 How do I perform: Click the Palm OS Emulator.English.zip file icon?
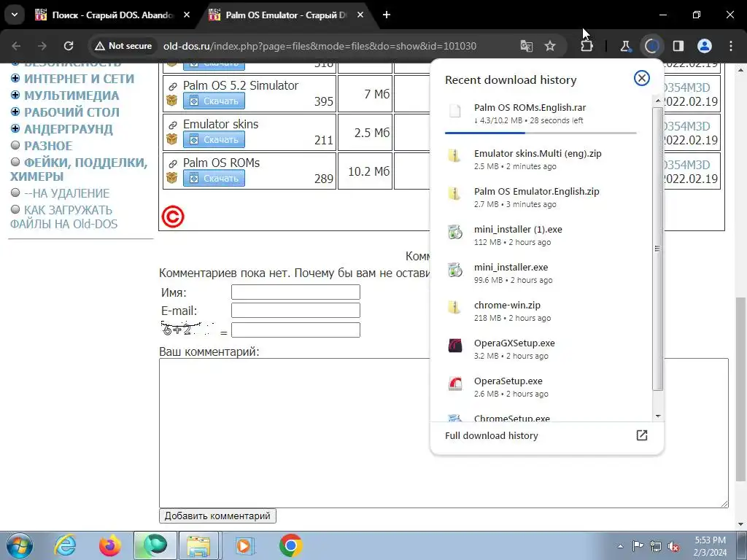point(455,194)
